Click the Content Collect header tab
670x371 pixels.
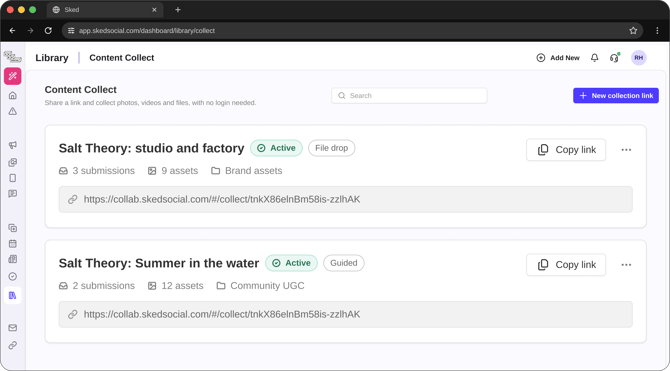pos(122,58)
